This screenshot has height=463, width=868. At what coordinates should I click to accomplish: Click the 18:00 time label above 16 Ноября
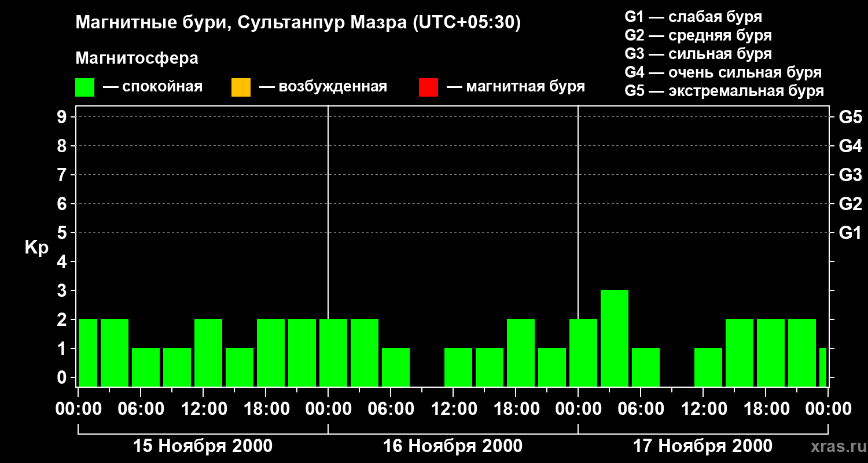click(516, 409)
